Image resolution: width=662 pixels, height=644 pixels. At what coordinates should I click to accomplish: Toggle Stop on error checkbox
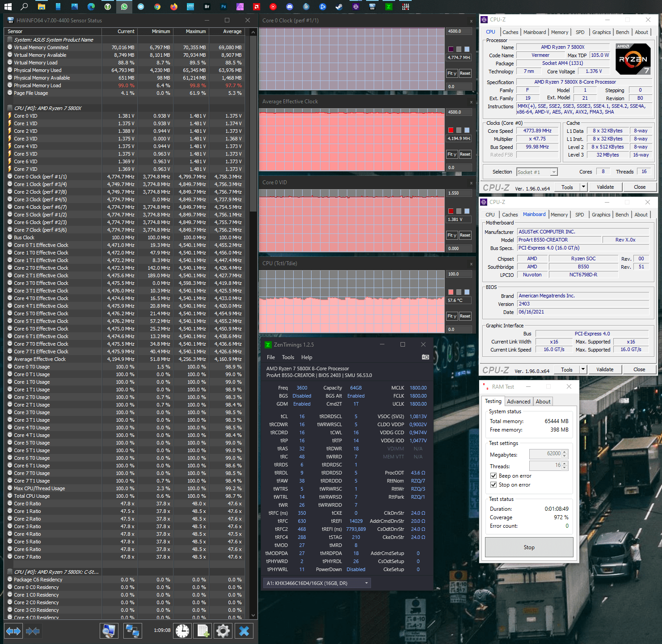click(493, 485)
